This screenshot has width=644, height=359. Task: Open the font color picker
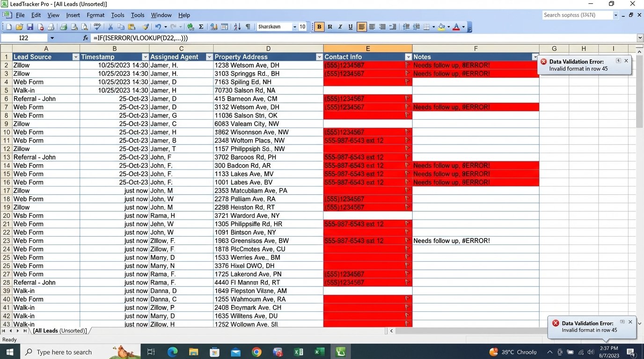coord(456,27)
